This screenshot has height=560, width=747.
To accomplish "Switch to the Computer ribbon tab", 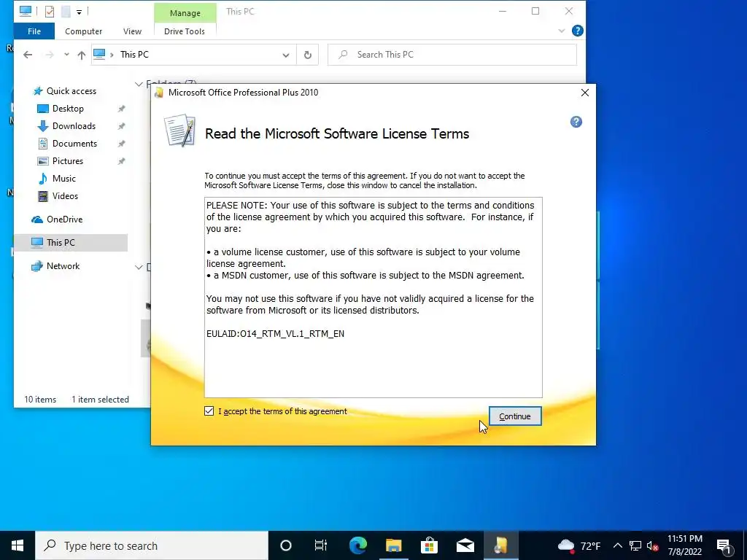I will coord(83,31).
